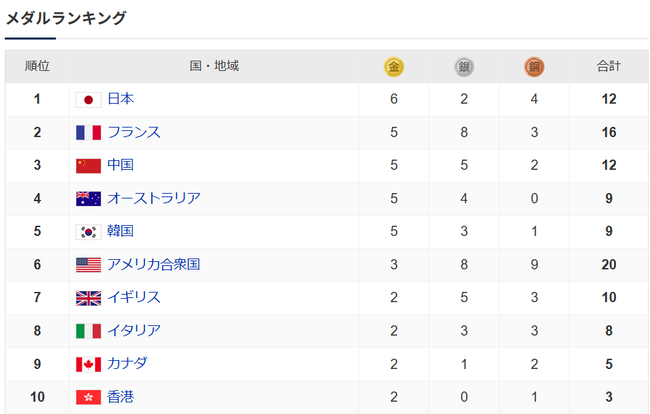Open the アメリカ合衆国 country link

[153, 264]
